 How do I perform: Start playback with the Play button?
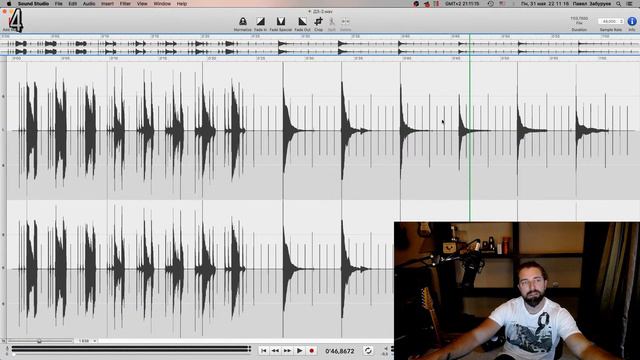tap(299, 351)
